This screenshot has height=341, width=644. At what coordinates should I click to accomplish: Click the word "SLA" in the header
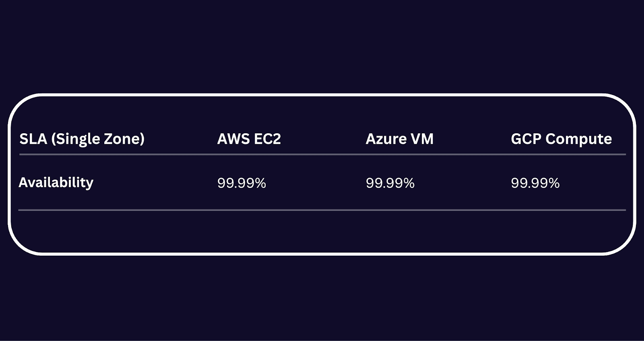click(33, 139)
